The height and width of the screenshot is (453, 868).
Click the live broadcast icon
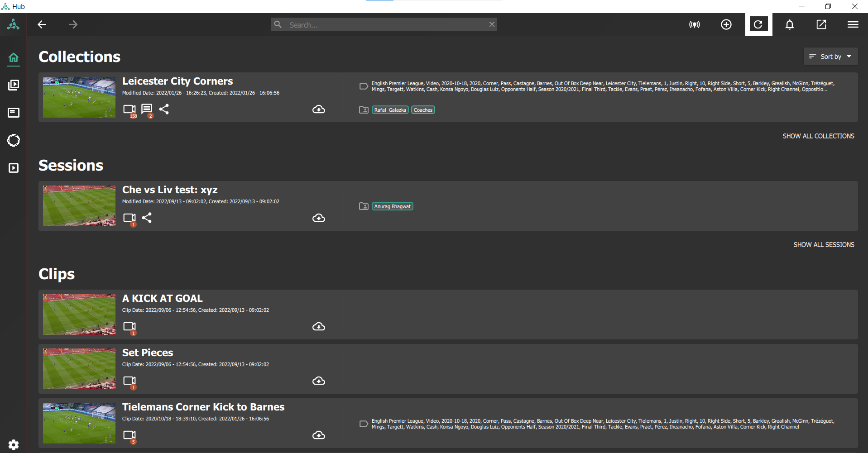pyautogui.click(x=695, y=24)
